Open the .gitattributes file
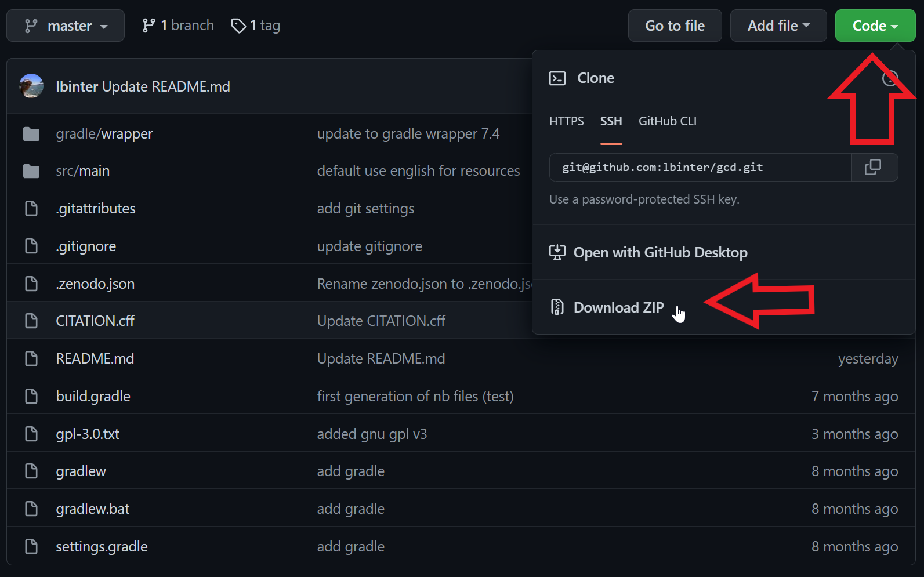Screen dimensions: 924x577 click(x=96, y=208)
